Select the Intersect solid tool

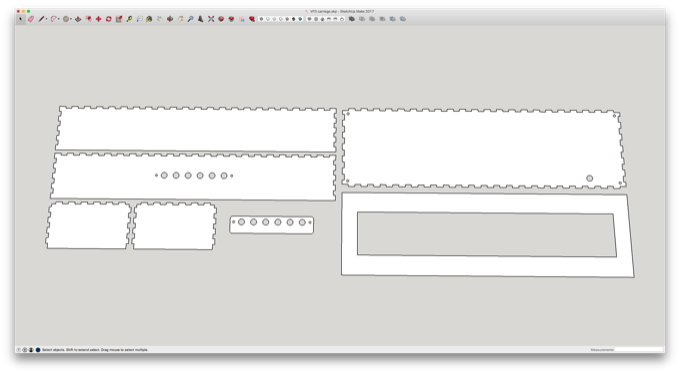point(362,19)
